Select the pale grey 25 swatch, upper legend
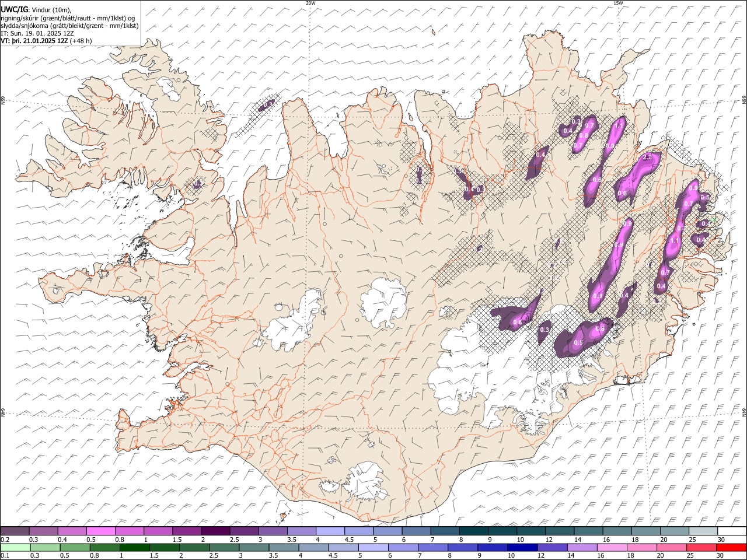This screenshot has width=747, height=560. [703, 531]
